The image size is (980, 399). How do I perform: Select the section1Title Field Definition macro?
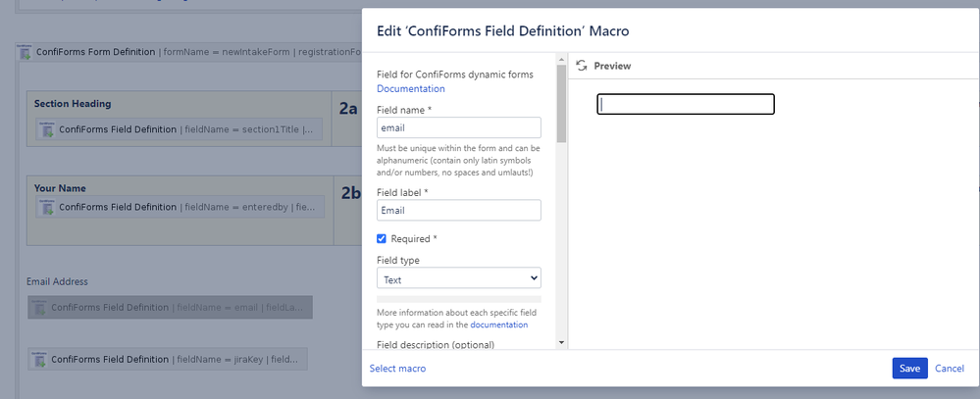coord(180,129)
